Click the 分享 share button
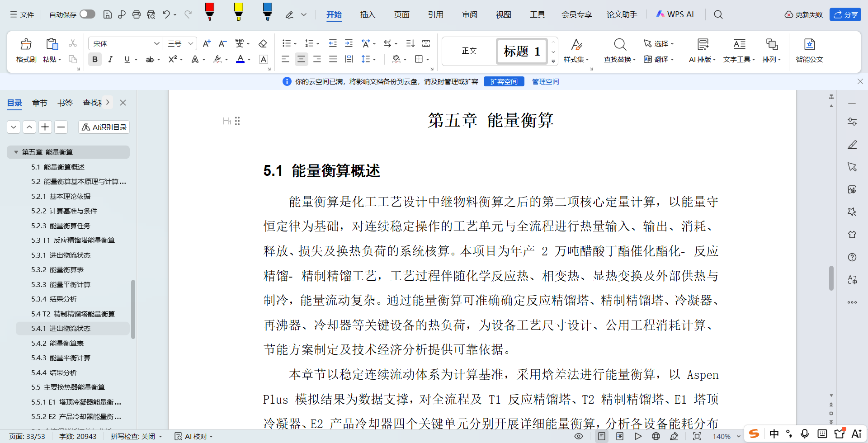The width and height of the screenshot is (868, 443). tap(845, 14)
